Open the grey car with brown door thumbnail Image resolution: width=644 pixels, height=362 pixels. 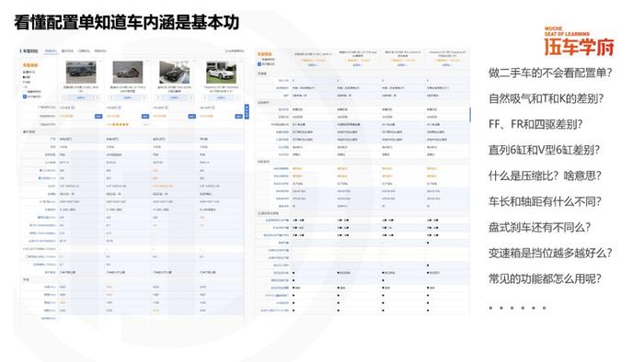click(128, 73)
